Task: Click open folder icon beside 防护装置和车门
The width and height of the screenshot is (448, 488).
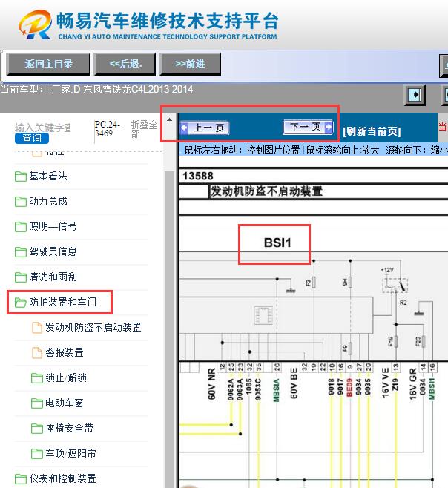Action: click(x=21, y=302)
